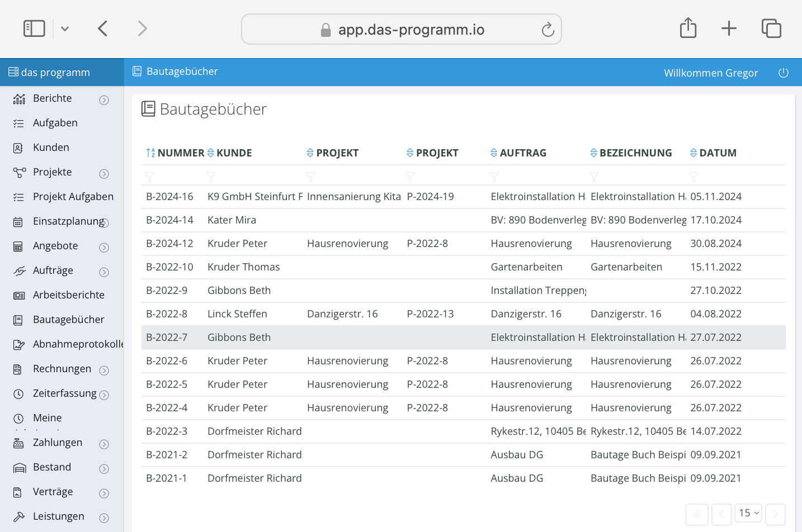This screenshot has width=802, height=532.
Task: Expand the Aufträge submenu arrow
Action: (x=104, y=272)
